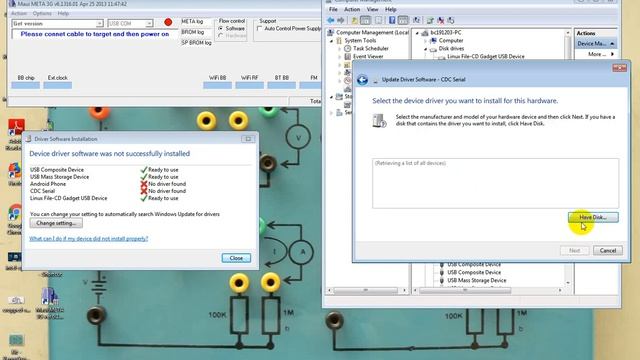Click the Firefox desktop icon

tap(15, 169)
